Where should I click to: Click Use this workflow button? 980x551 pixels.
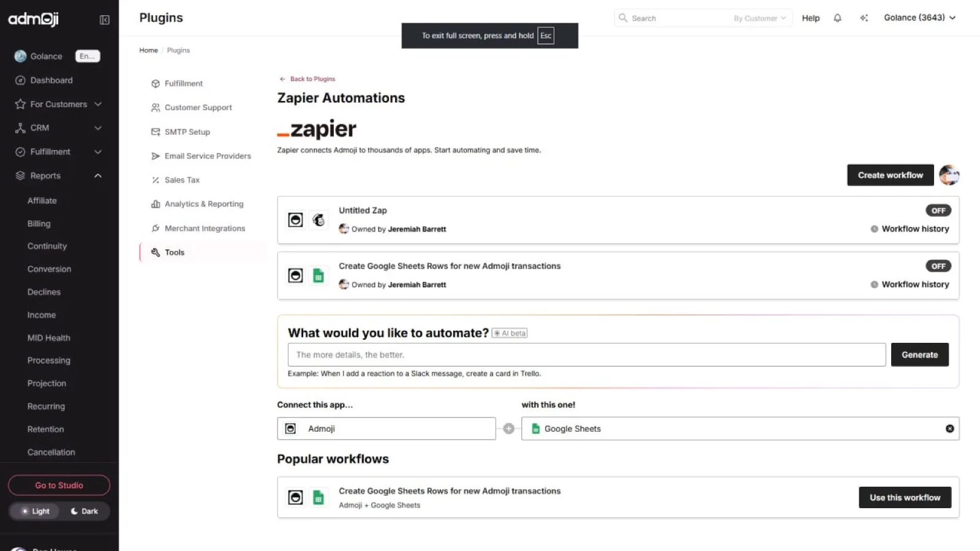905,498
